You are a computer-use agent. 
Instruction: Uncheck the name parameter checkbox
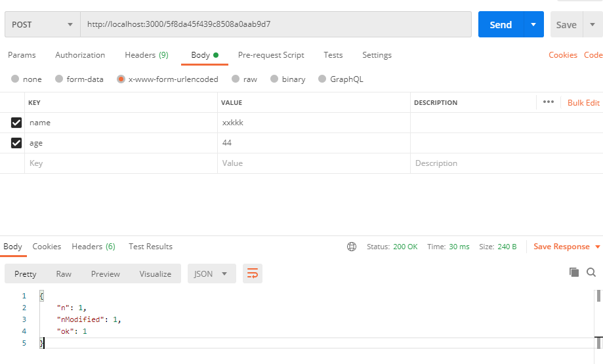(16, 123)
